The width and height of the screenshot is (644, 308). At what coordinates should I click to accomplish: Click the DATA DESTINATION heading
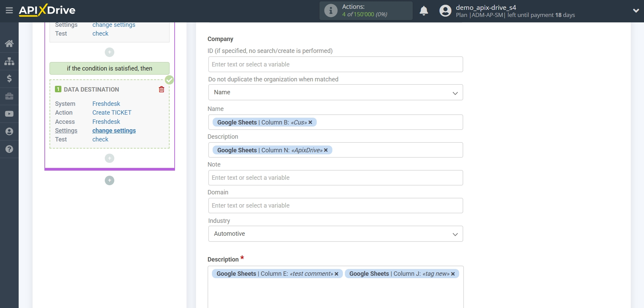[x=91, y=90]
